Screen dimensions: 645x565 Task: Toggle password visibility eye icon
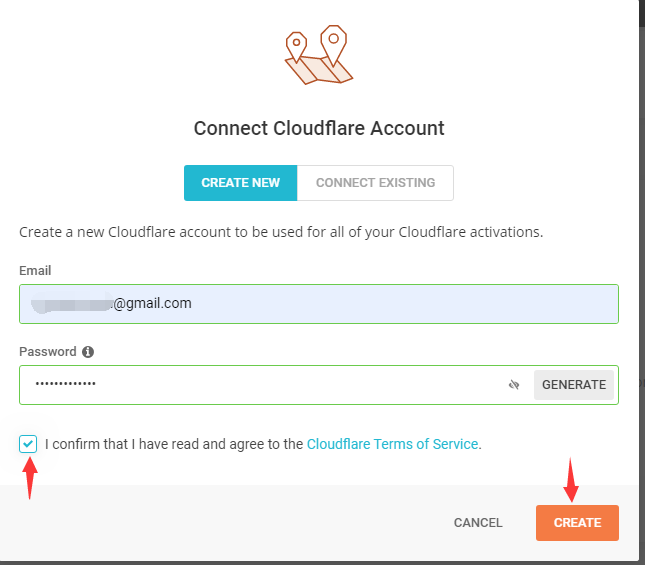(515, 385)
